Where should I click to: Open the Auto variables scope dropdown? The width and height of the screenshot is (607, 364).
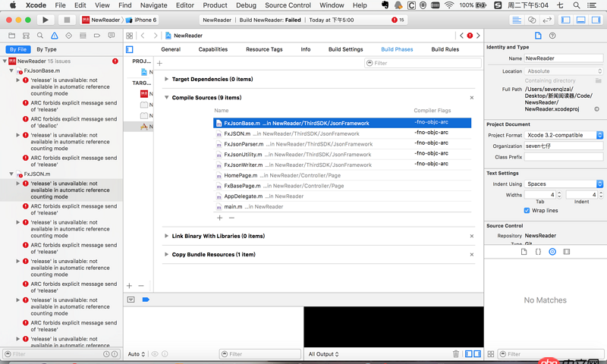[137, 354]
